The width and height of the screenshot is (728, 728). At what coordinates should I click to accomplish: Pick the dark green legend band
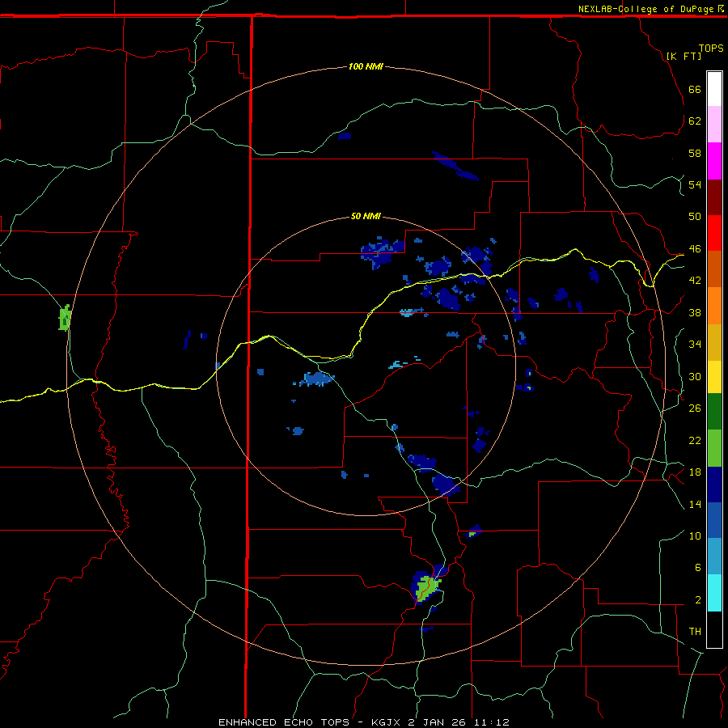pos(714,412)
